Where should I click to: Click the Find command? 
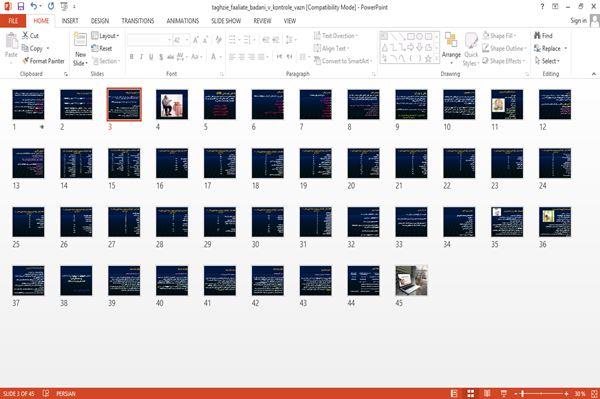[543, 36]
